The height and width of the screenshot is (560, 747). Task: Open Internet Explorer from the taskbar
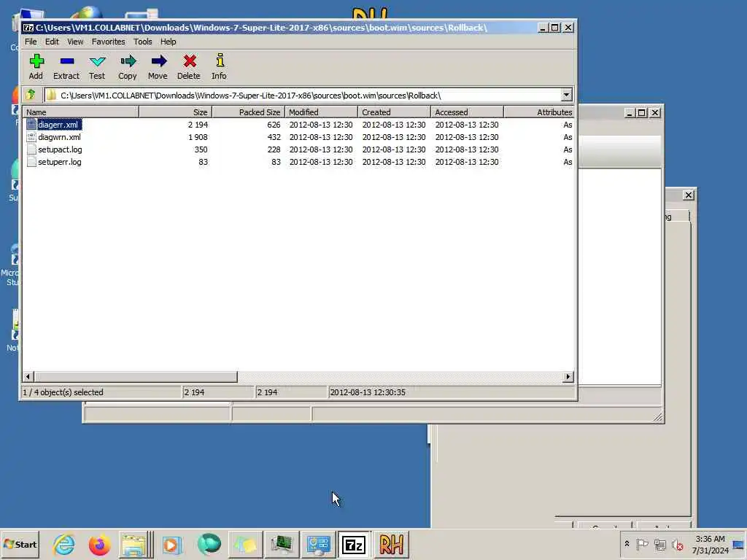(64, 544)
